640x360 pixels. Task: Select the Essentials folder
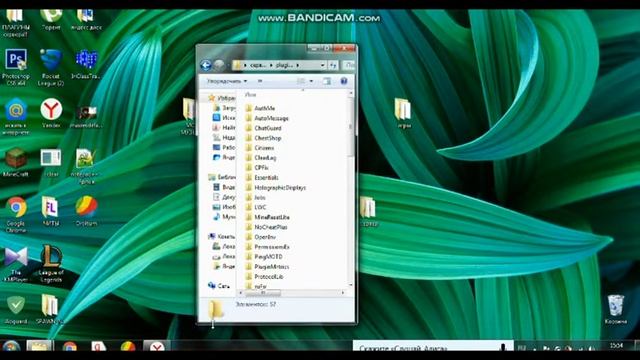tap(262, 178)
